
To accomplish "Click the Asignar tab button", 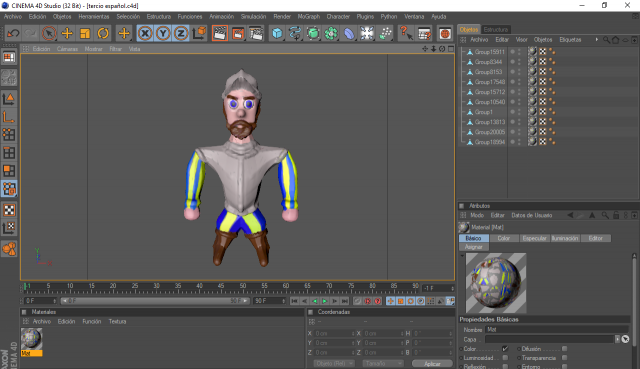I will coord(473,247).
